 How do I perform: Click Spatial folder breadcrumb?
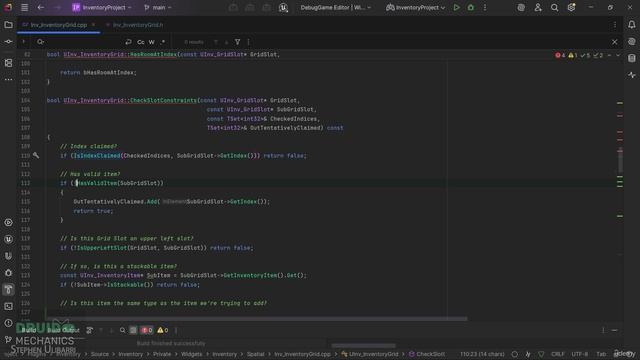coord(256,354)
